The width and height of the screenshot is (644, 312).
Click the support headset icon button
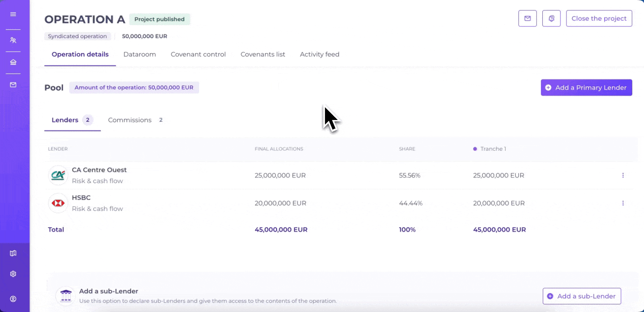(x=551, y=19)
